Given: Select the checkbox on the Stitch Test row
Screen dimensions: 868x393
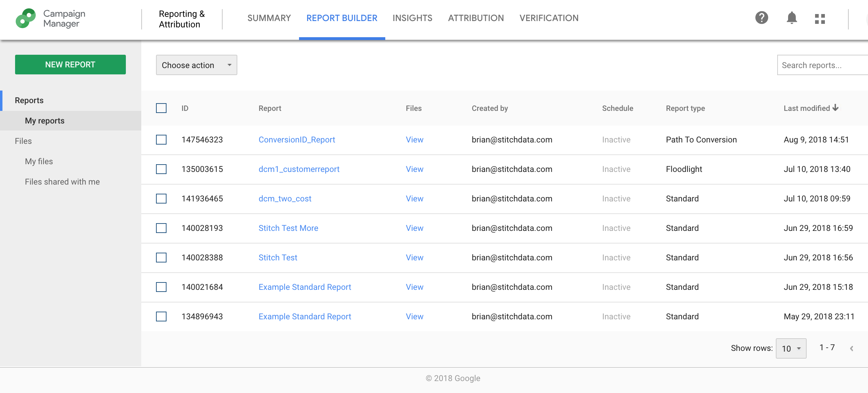Looking at the screenshot, I should coord(161,258).
